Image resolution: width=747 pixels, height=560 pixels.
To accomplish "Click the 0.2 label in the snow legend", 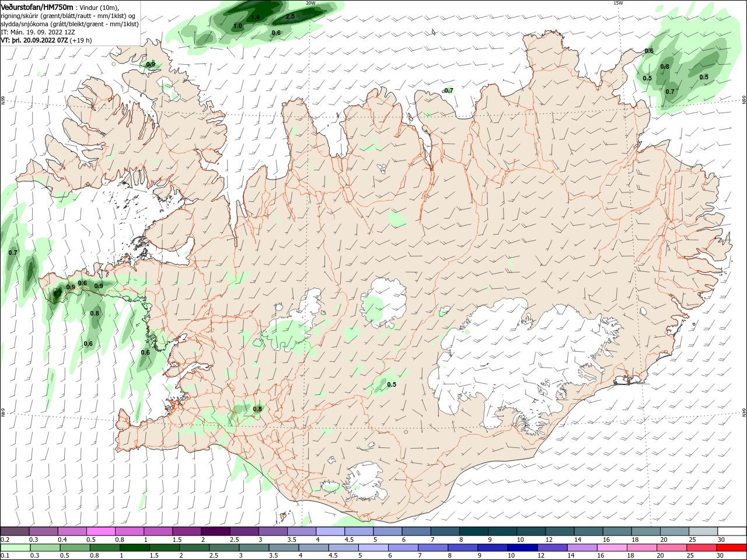I will [5, 540].
